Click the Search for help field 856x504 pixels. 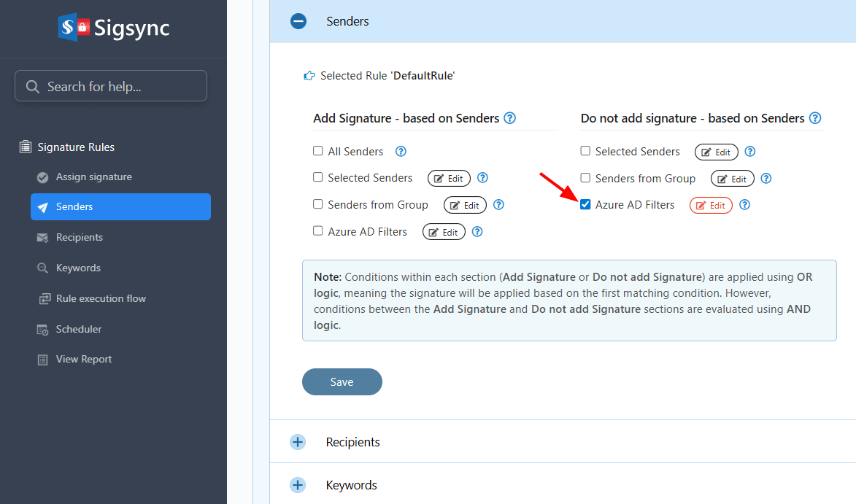coord(111,86)
